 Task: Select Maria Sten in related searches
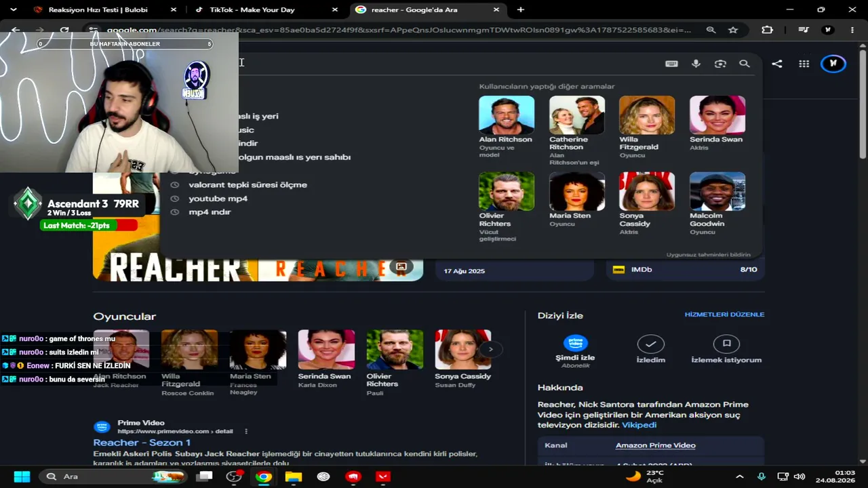[576, 199]
